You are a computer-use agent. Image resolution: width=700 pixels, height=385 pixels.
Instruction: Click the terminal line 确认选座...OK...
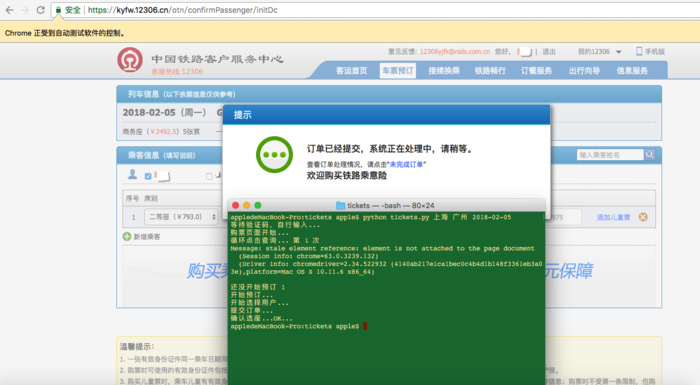tap(262, 318)
